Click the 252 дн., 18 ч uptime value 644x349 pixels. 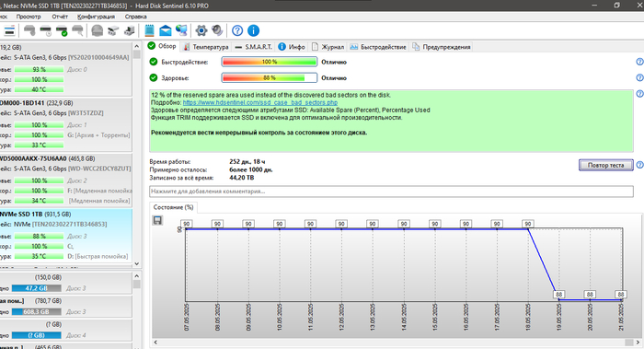pos(247,161)
